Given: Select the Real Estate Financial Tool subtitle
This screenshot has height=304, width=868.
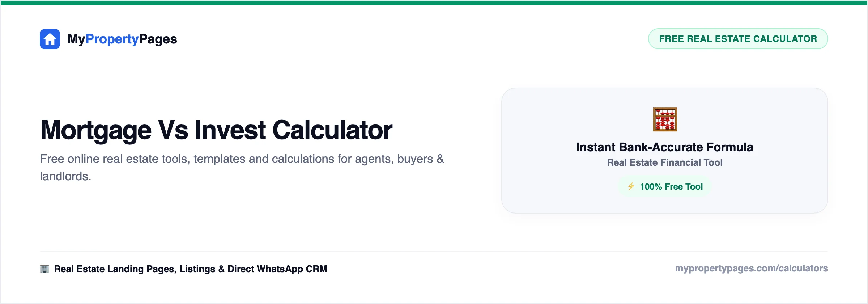Looking at the screenshot, I should [x=665, y=162].
